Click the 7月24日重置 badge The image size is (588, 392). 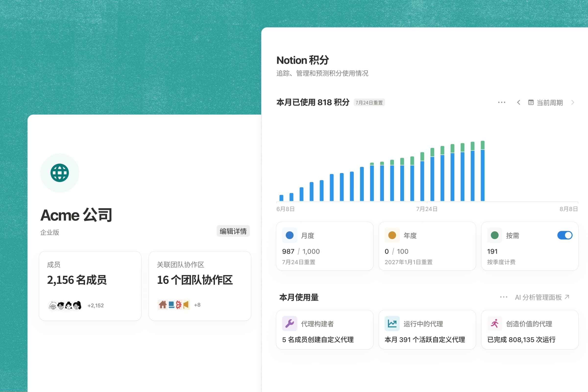[369, 102]
